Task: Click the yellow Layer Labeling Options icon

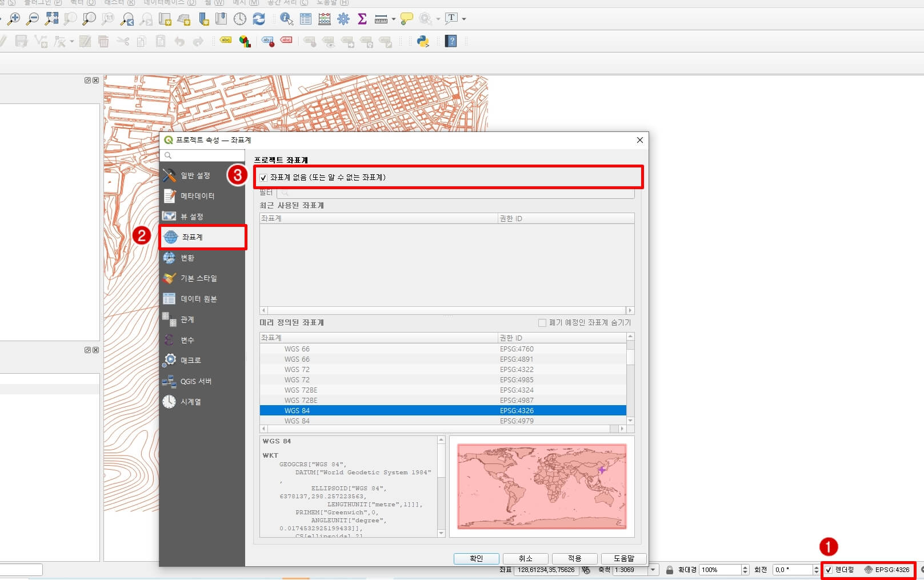Action: coord(226,41)
